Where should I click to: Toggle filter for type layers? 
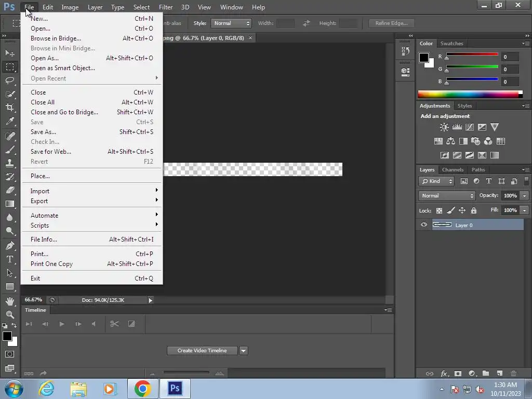click(x=488, y=181)
